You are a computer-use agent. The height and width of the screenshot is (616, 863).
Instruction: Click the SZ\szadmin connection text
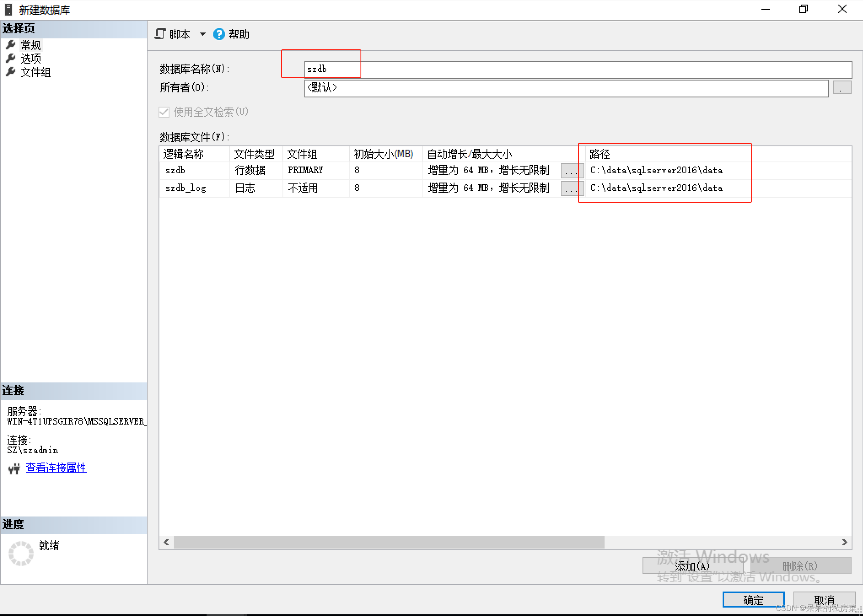[32, 450]
